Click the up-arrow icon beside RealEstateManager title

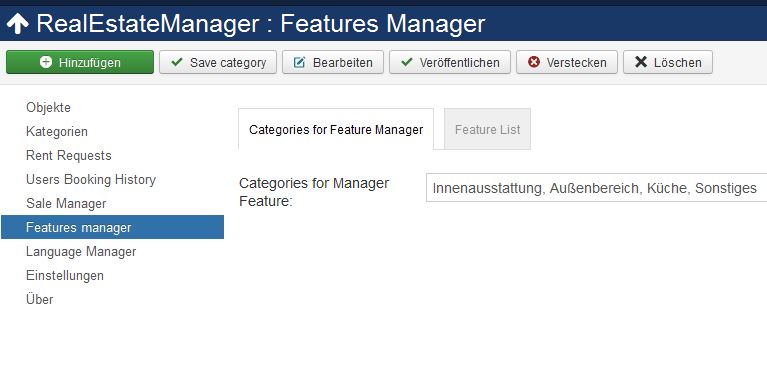18,24
